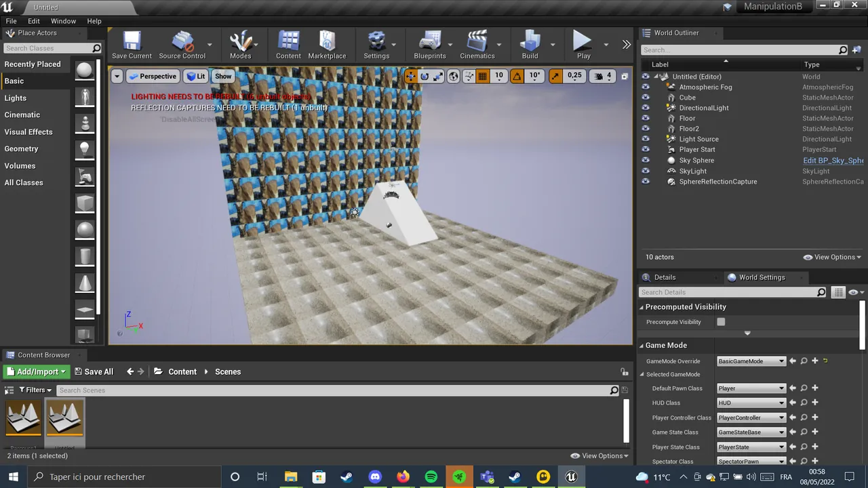Open the Edit menu
Image resolution: width=868 pixels, height=488 pixels.
click(x=34, y=21)
